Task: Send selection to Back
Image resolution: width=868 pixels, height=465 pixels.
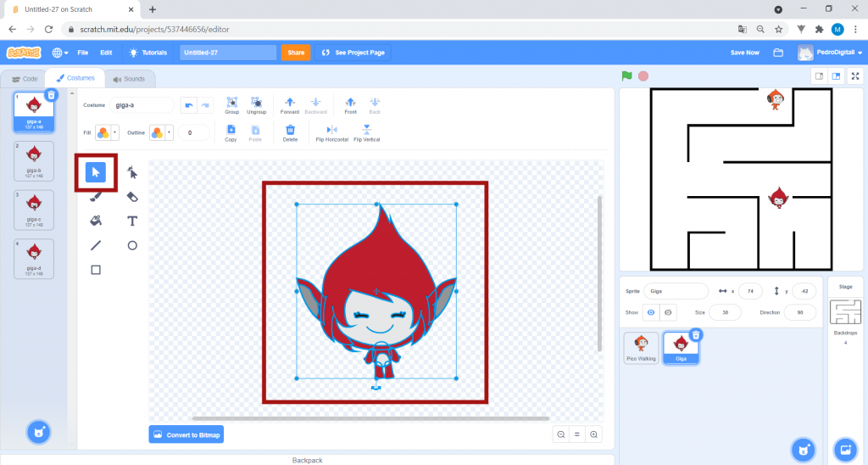Action: pyautogui.click(x=375, y=105)
